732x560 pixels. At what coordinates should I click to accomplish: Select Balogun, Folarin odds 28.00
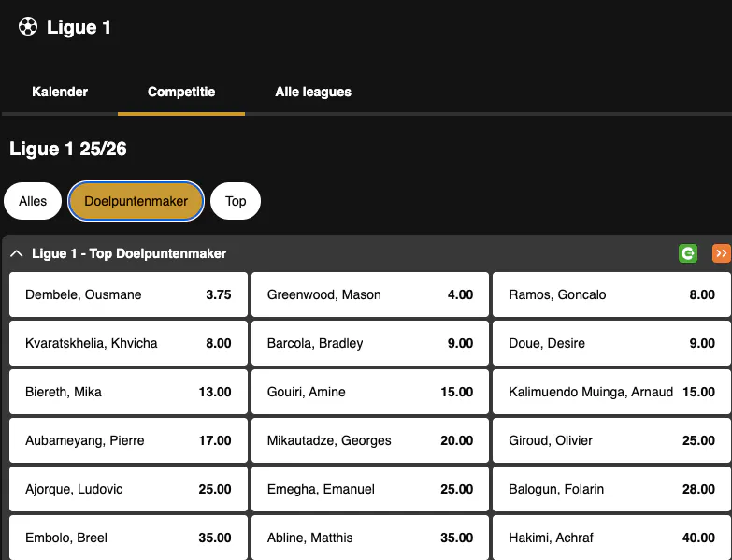click(x=612, y=489)
